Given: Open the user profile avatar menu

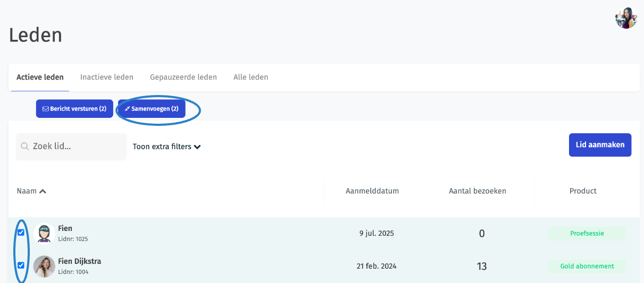Looking at the screenshot, I should coord(626,18).
